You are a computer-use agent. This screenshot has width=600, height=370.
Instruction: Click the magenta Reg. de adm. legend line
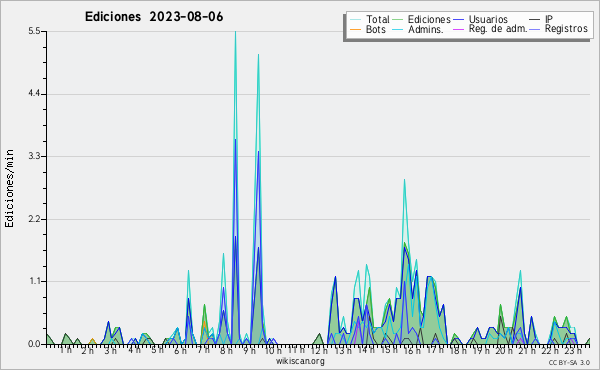coord(458,29)
